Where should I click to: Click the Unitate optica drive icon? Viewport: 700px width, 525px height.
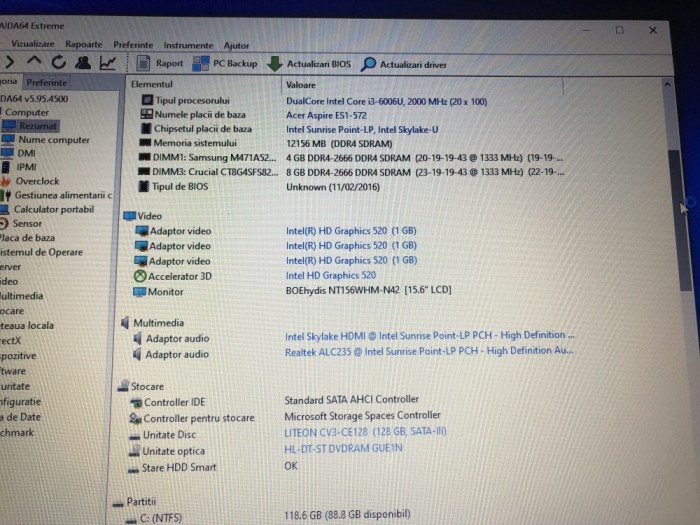pyautogui.click(x=134, y=451)
